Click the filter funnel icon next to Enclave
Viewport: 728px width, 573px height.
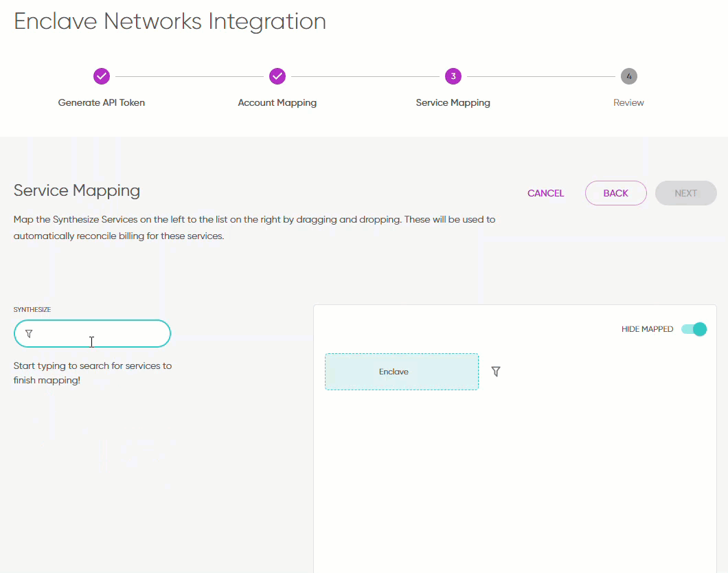point(495,371)
